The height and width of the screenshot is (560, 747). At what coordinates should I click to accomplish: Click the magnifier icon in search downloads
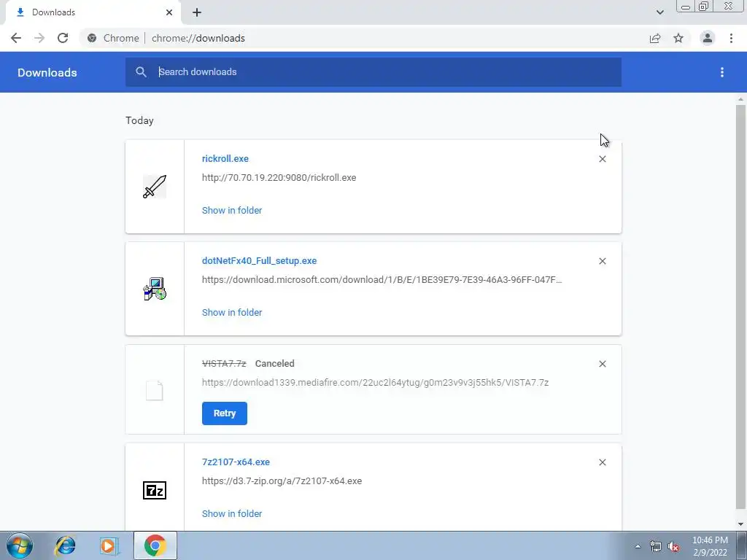tap(141, 72)
